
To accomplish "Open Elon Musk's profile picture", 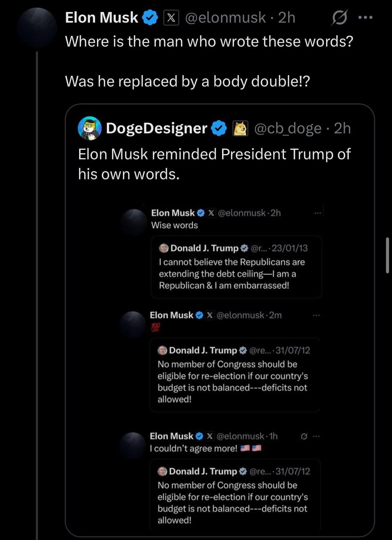I will (37, 28).
